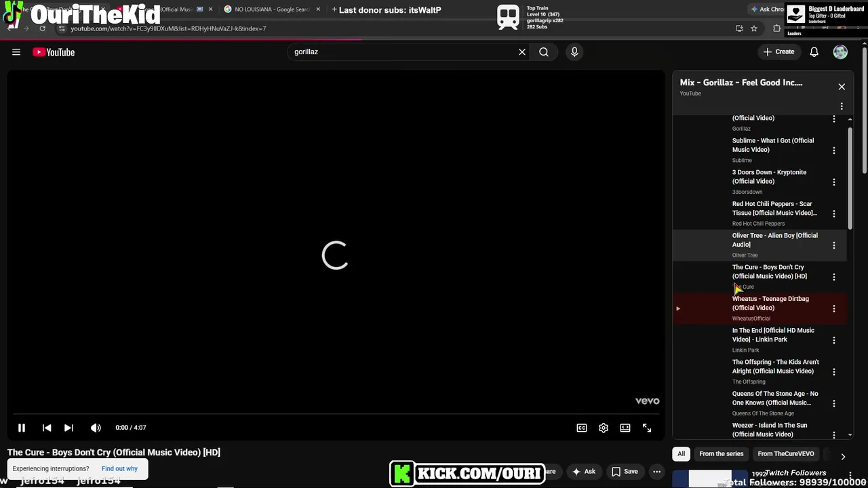Viewport: 868px width, 488px height.
Task: Select the All filter chip
Action: (681, 454)
